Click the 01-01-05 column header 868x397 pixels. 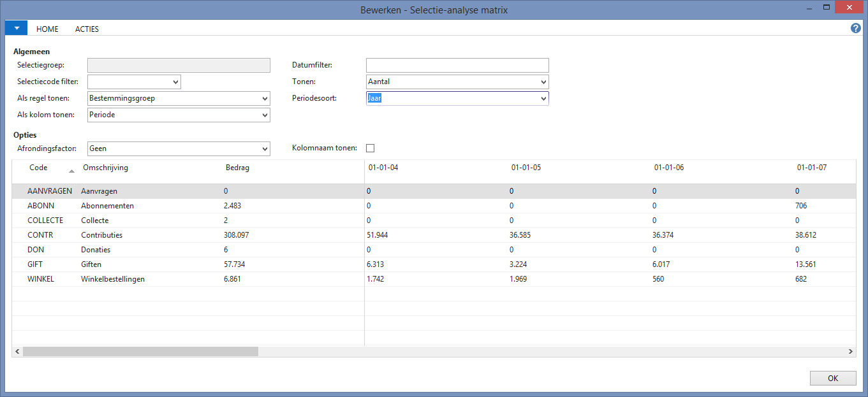[x=526, y=168]
